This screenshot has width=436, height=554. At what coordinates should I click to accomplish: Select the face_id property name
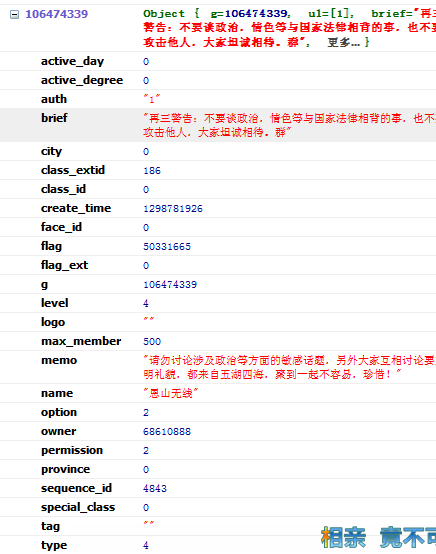(61, 227)
